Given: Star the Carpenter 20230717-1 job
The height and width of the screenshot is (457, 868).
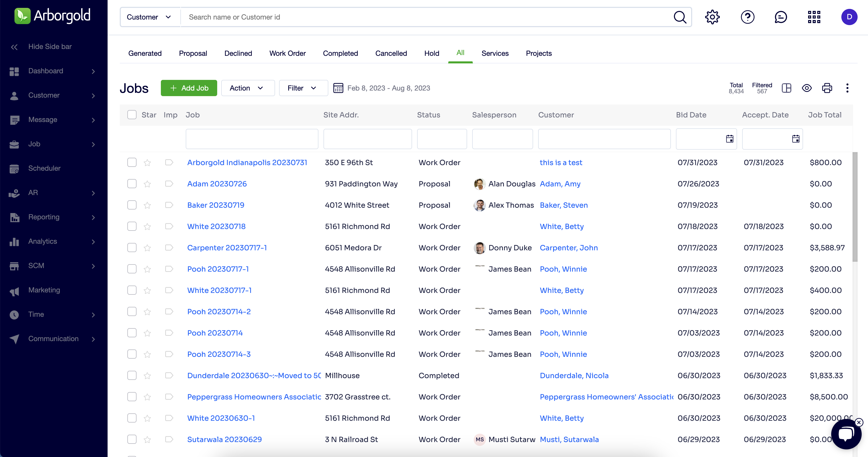Looking at the screenshot, I should (x=147, y=248).
